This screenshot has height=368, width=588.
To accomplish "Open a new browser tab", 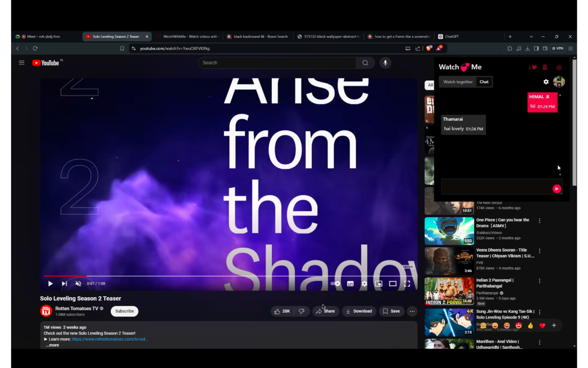I will tap(510, 37).
